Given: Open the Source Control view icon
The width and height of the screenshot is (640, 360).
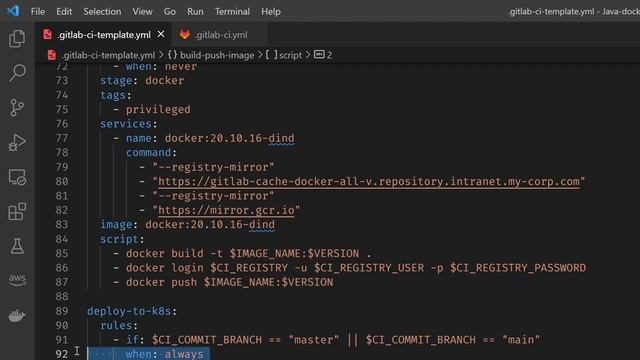Looking at the screenshot, I should [17, 108].
